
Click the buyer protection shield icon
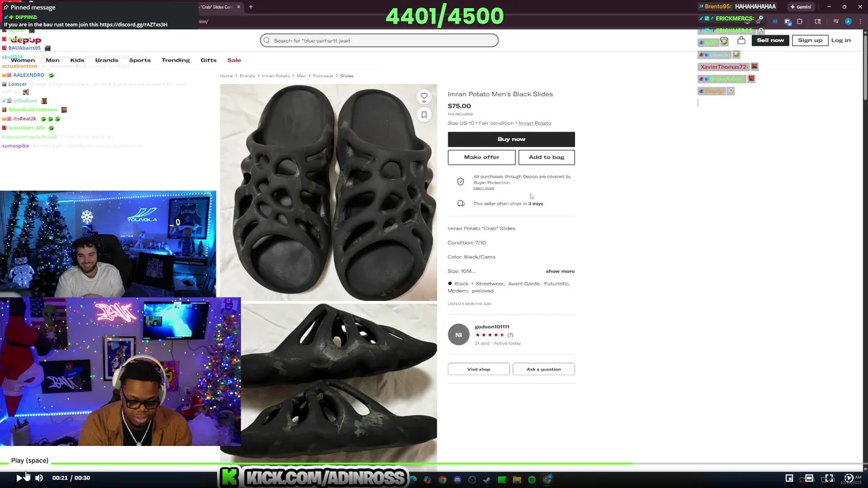pos(460,182)
